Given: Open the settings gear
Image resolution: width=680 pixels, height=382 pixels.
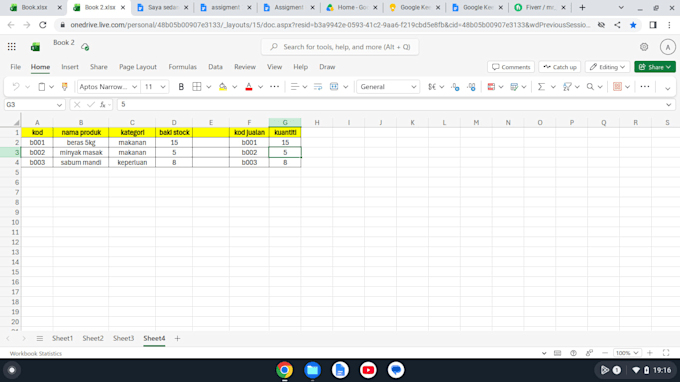Looking at the screenshot, I should pos(644,47).
